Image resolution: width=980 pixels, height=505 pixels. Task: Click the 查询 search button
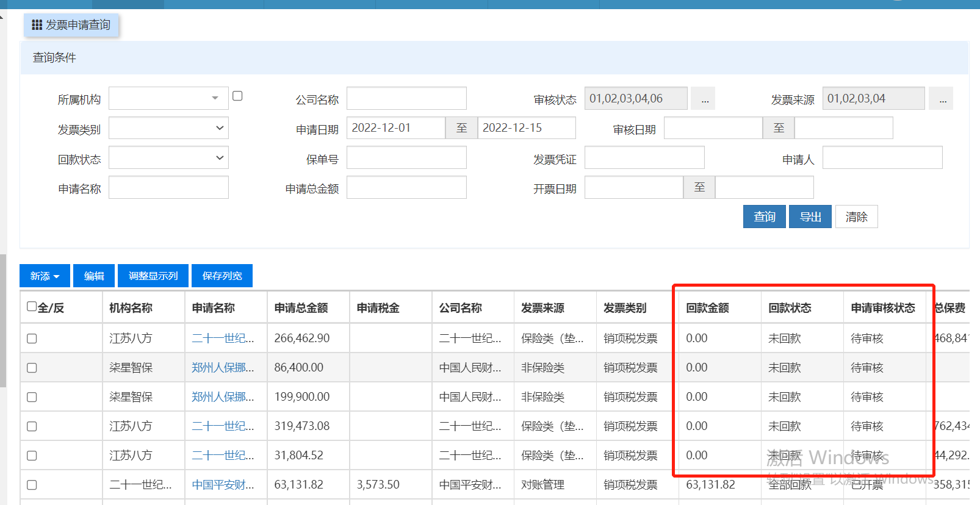pyautogui.click(x=764, y=217)
